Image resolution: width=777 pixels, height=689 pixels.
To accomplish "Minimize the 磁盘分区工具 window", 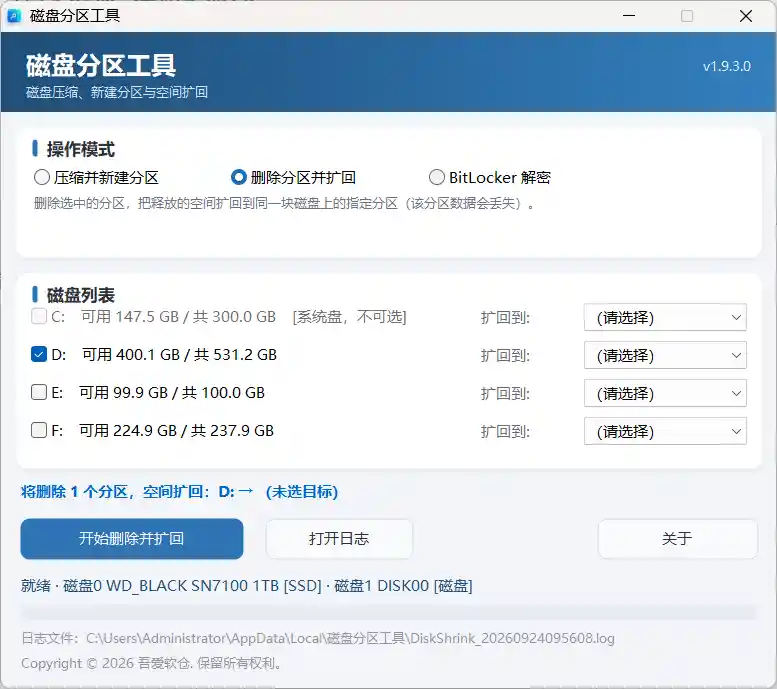I will tap(629, 16).
